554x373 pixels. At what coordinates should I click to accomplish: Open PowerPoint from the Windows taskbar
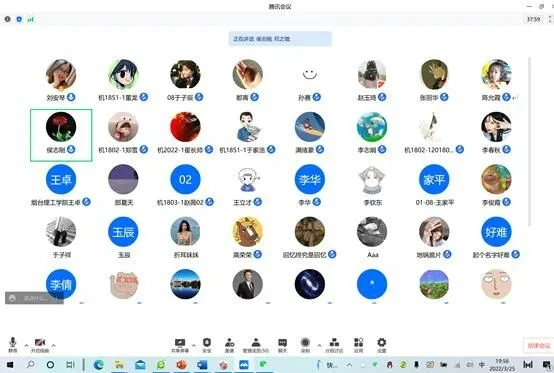click(x=182, y=365)
